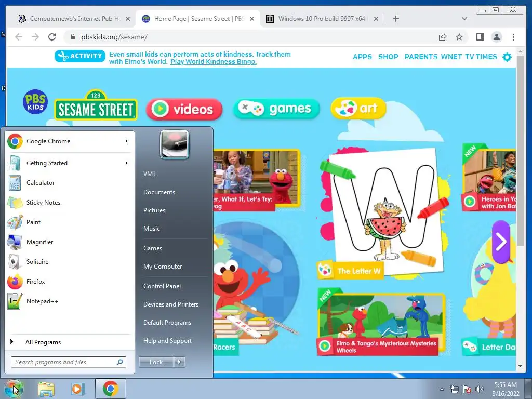The height and width of the screenshot is (399, 532).
Task: Open VM1 user folder
Action: click(x=149, y=174)
